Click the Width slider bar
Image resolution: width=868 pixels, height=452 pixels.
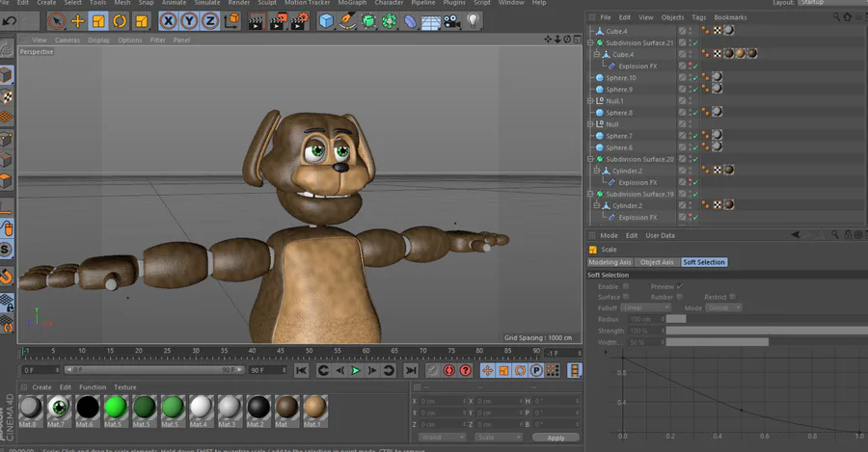pyautogui.click(x=767, y=342)
